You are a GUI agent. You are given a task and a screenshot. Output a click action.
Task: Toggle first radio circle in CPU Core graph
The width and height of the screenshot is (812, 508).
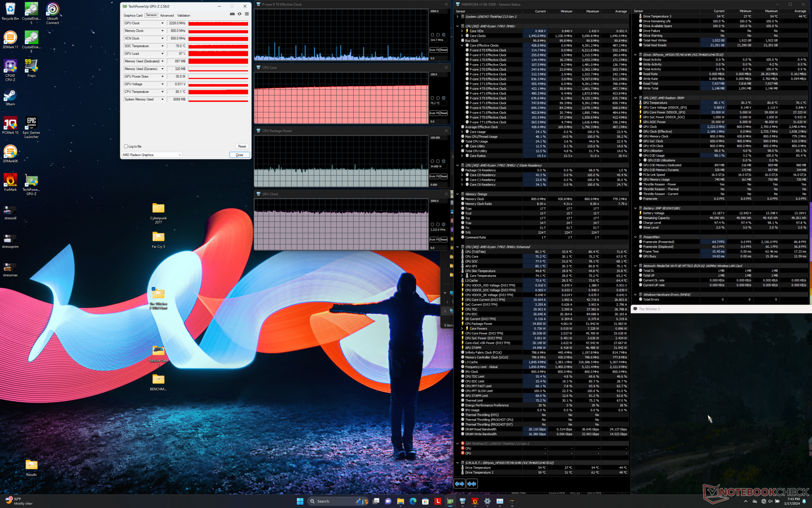click(432, 98)
